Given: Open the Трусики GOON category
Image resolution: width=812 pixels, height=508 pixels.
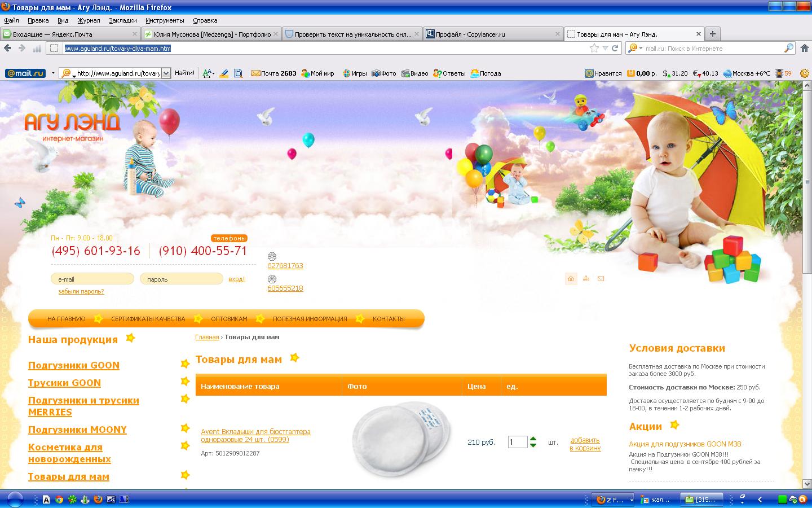Looking at the screenshot, I should click(64, 383).
